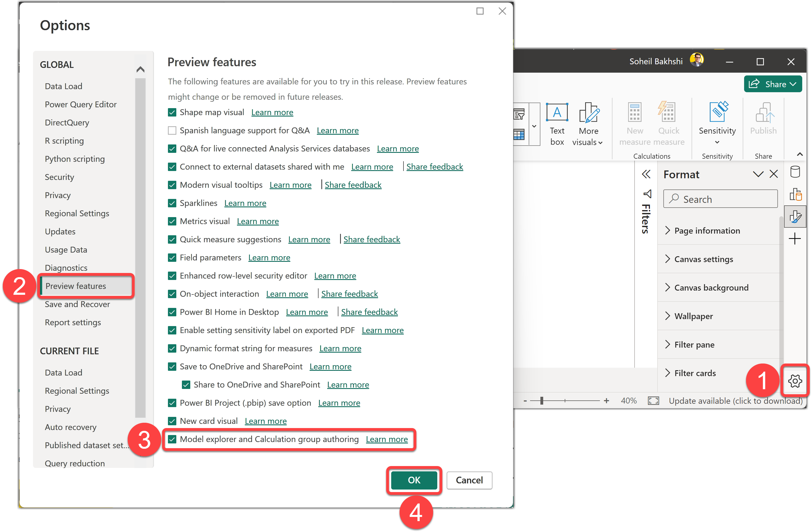Collapse panes with double-chevron icon

(x=646, y=174)
